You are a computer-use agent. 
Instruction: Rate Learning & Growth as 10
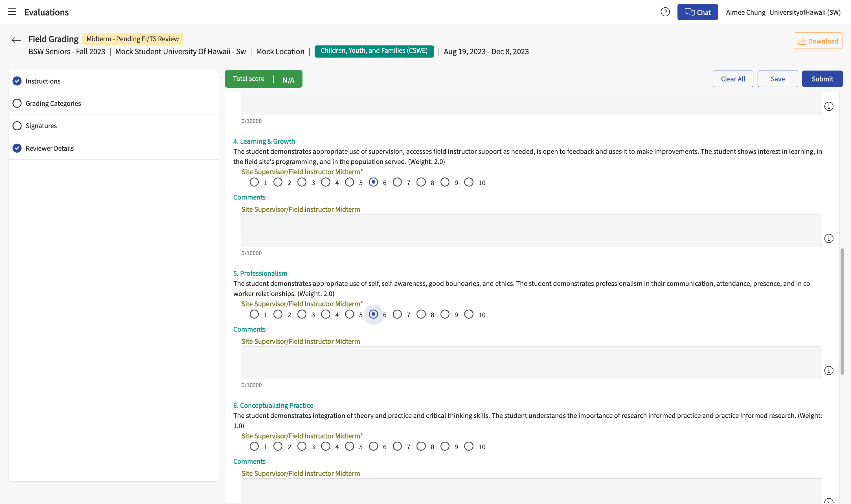469,182
